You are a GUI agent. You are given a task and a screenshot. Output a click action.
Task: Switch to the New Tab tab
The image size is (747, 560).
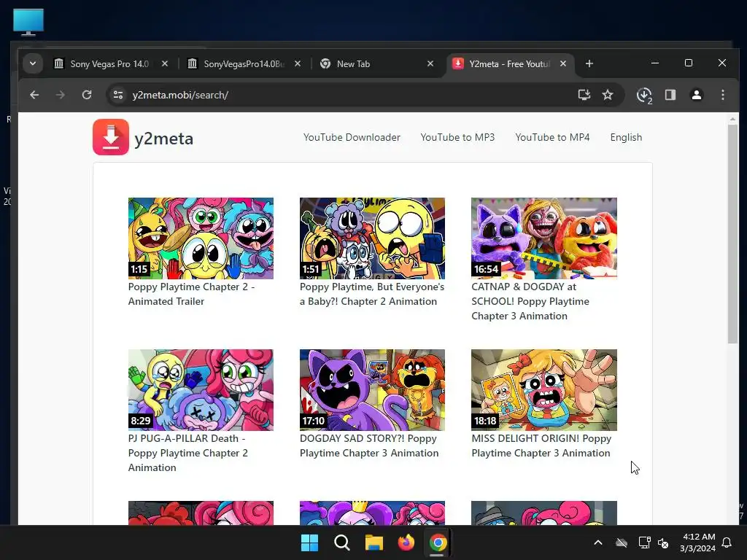pos(376,64)
